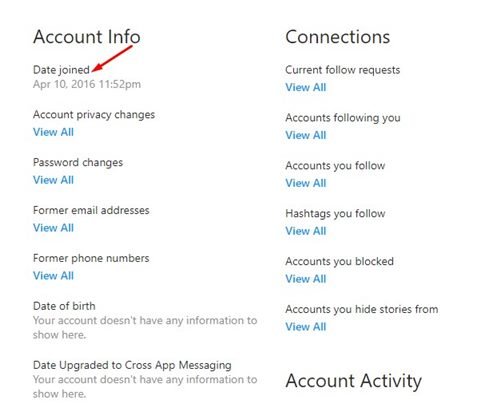Viewport: 500px width, 407px height.
Task: Click the Account Activity heading
Action: coord(354,381)
